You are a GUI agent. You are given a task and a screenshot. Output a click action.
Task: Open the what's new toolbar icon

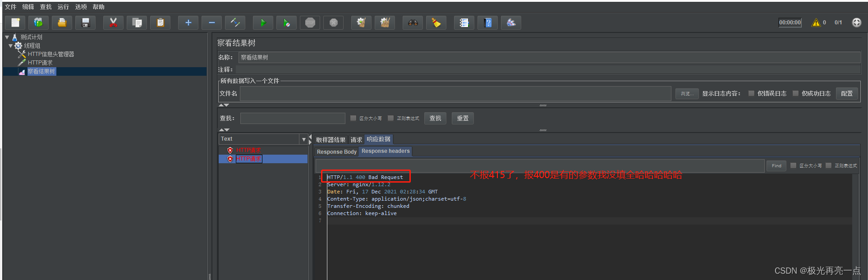point(511,23)
